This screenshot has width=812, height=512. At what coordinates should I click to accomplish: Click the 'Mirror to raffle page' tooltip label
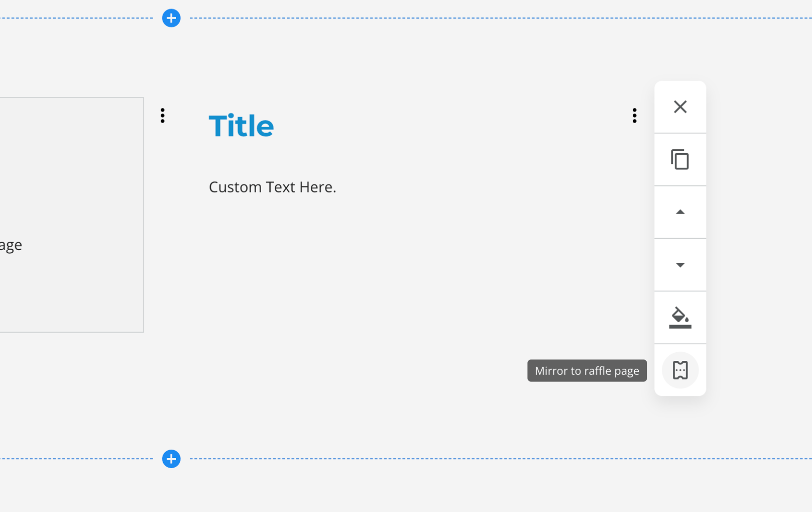pos(587,371)
